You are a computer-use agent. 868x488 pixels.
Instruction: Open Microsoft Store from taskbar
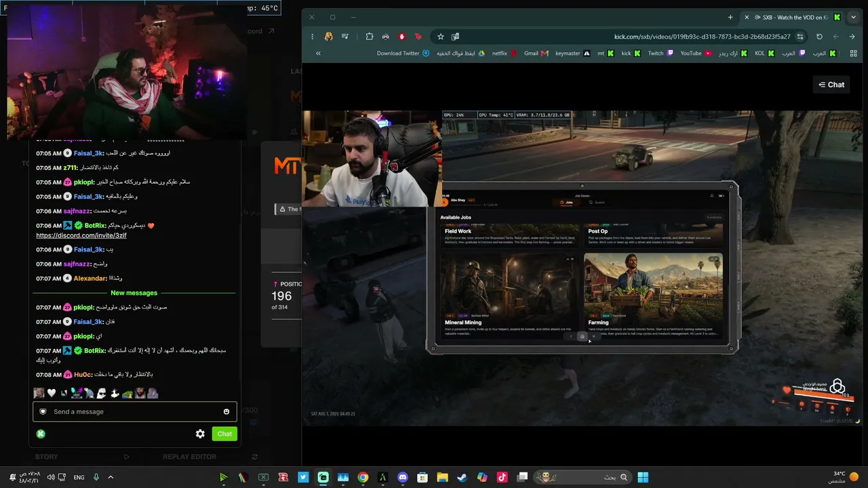[422, 477]
